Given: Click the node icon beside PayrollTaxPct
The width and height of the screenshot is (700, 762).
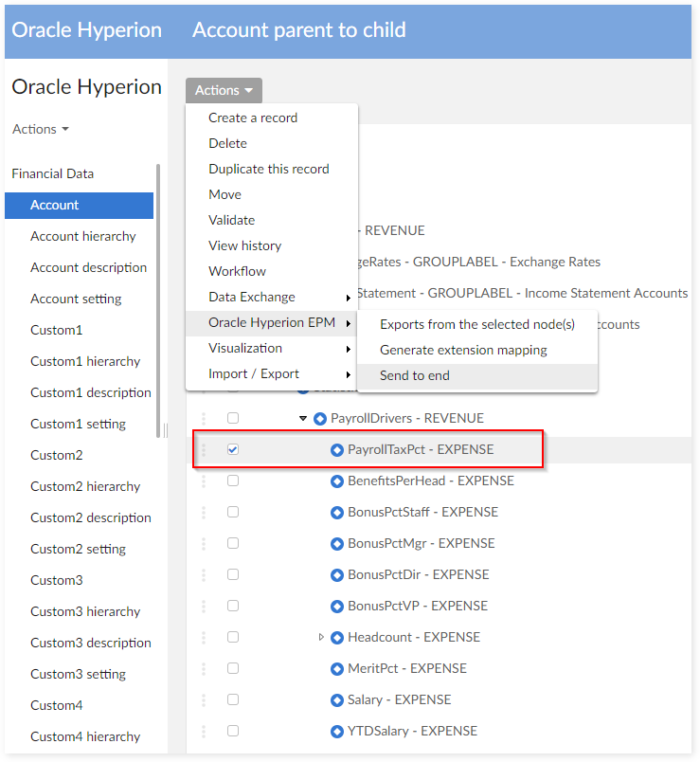Looking at the screenshot, I should click(336, 449).
